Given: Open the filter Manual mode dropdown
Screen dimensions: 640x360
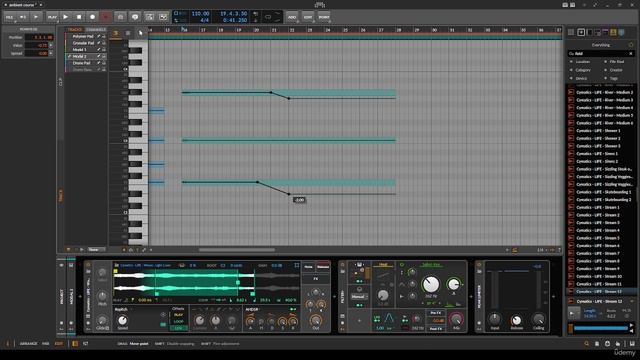Looking at the screenshot, I should pos(359,297).
